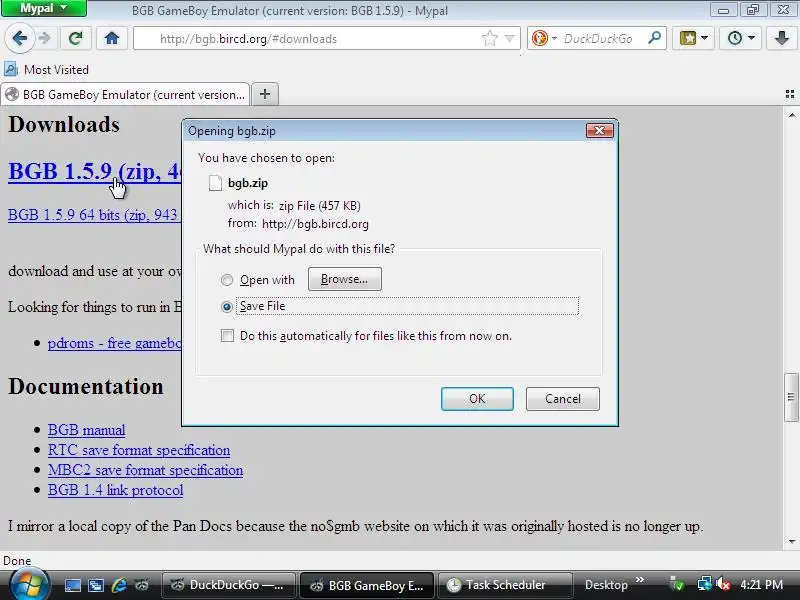Open the DuckDuckGo search engine selector
This screenshot has height=600, width=800.
pos(544,38)
